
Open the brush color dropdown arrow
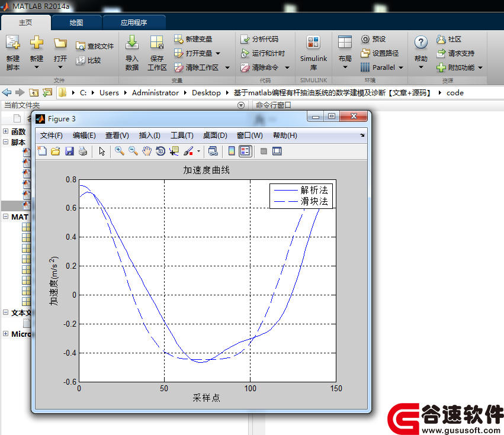pyautogui.click(x=198, y=151)
